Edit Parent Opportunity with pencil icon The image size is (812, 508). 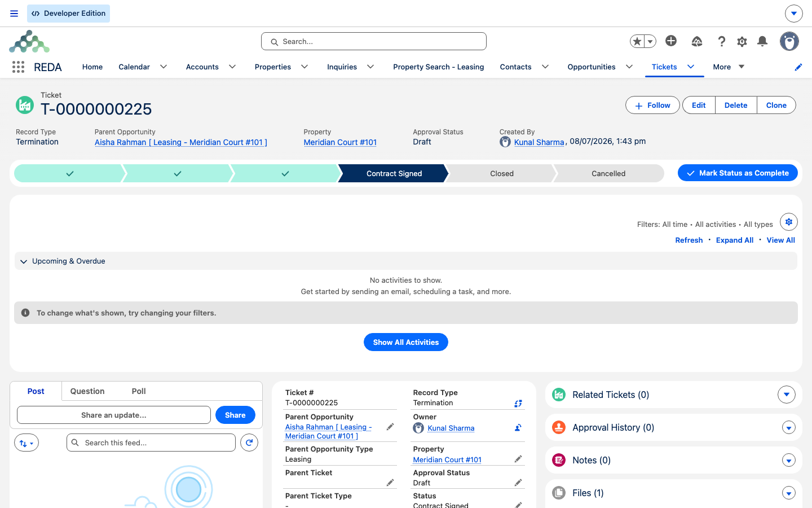click(x=390, y=427)
